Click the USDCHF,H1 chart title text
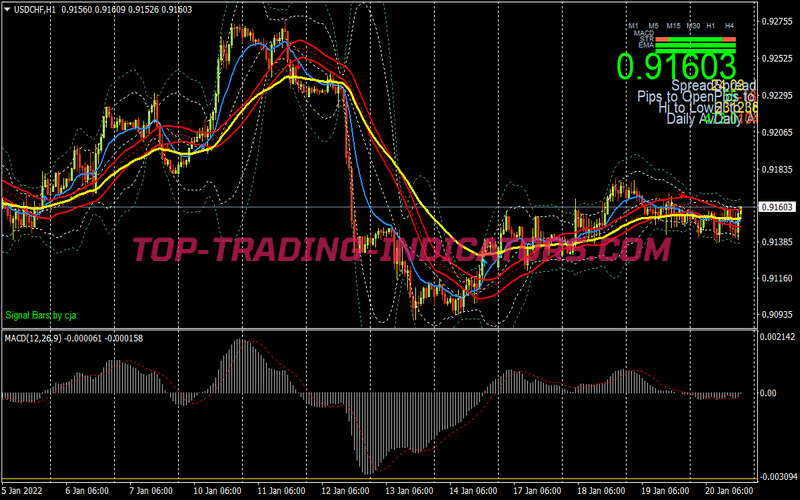The image size is (800, 500). (x=35, y=9)
